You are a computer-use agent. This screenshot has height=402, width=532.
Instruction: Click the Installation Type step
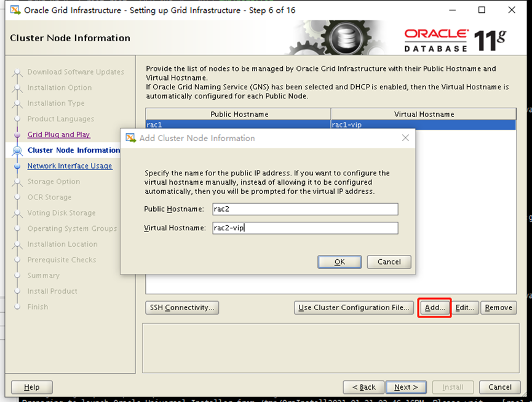(56, 103)
